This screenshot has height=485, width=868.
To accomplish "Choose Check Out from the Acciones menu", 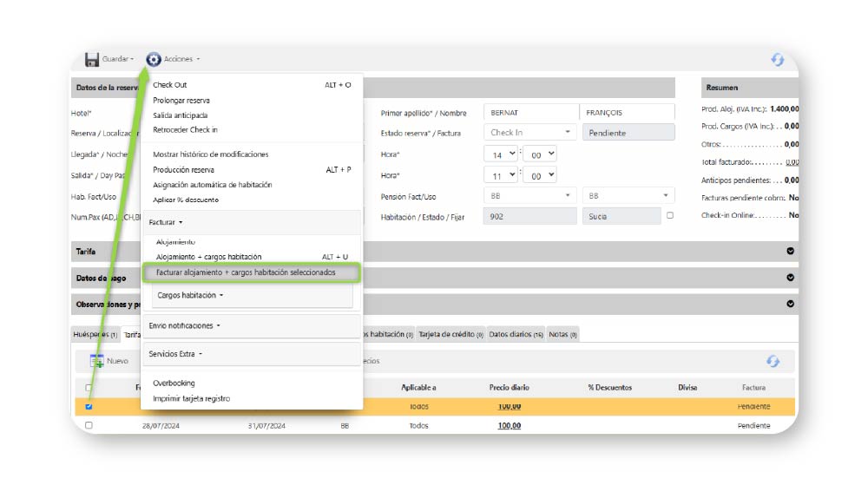I will pos(170,85).
